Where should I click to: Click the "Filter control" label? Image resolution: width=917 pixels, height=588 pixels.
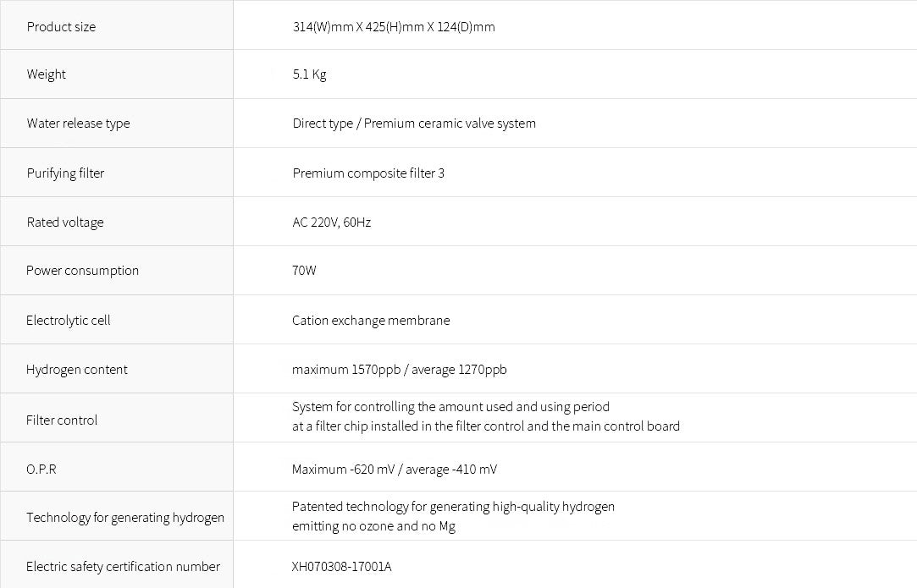tap(61, 420)
